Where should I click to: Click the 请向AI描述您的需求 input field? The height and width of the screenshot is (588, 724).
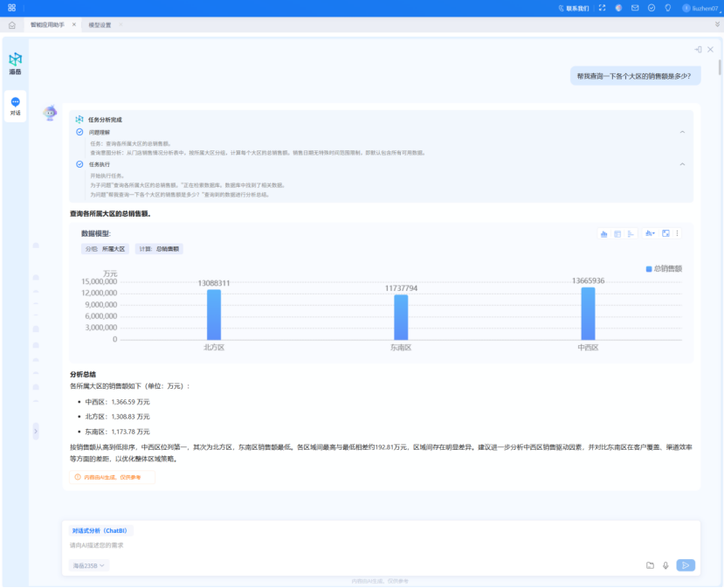[x=349, y=545]
